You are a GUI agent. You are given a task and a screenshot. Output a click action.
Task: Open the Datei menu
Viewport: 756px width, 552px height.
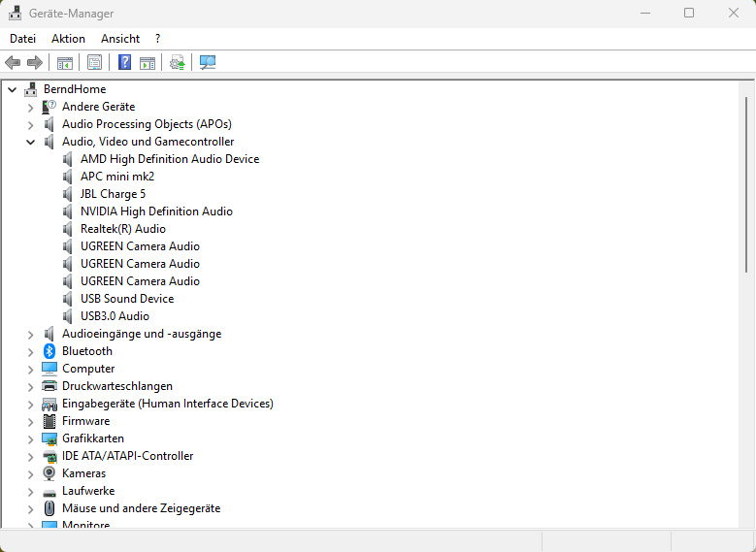22,39
